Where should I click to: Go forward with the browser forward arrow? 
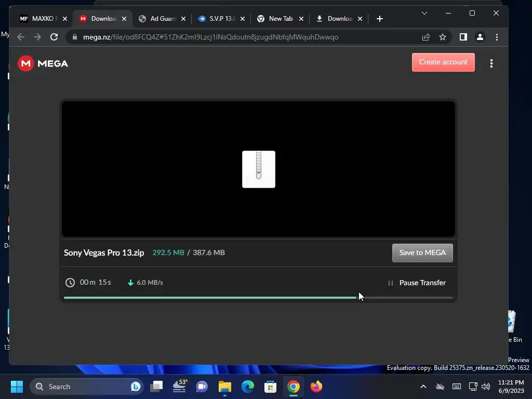coord(37,37)
